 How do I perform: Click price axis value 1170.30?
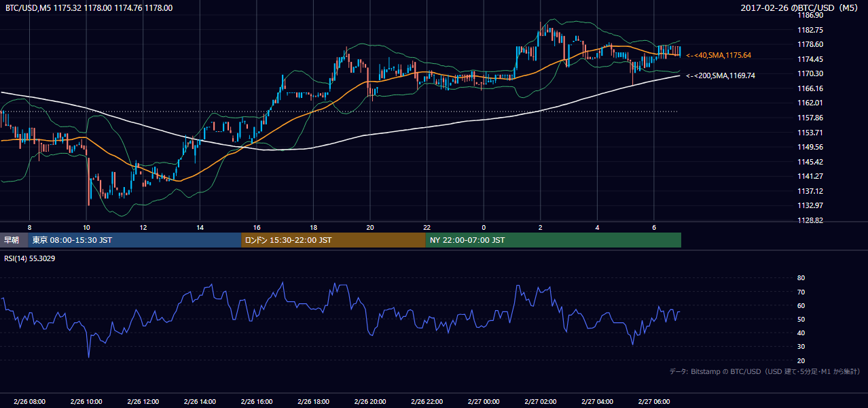[811, 73]
